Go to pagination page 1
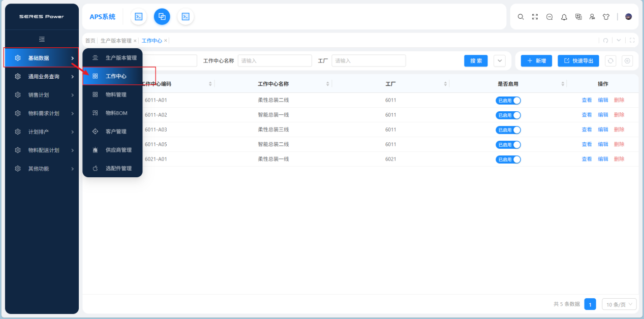 [x=590, y=304]
